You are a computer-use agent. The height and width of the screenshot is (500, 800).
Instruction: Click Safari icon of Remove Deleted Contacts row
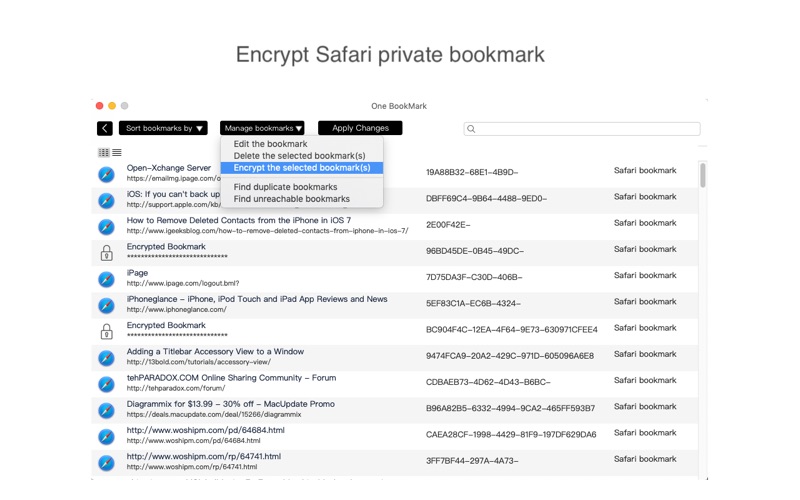(106, 227)
